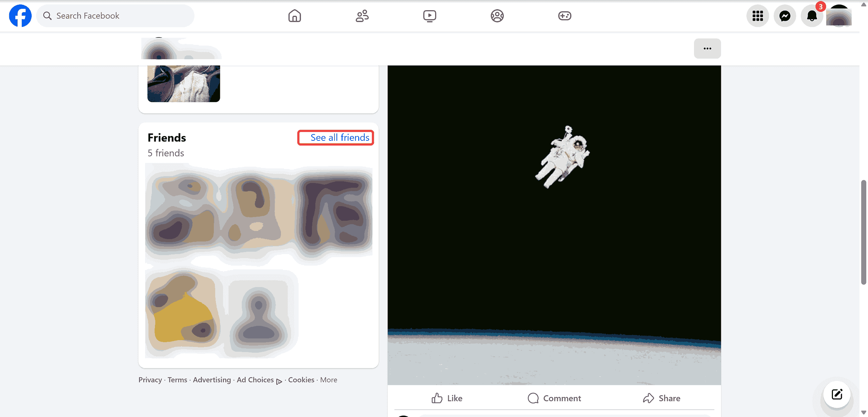Share the astronaut post
Image resolution: width=868 pixels, height=417 pixels.
click(x=661, y=398)
